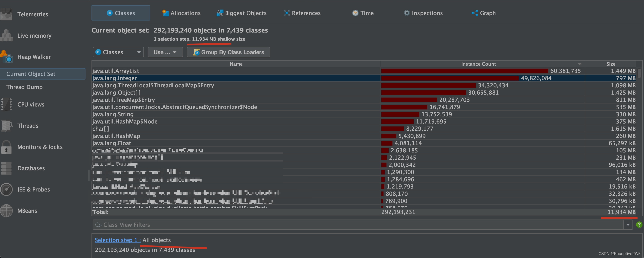Switch to the Graph tab
644x258 pixels.
point(484,13)
